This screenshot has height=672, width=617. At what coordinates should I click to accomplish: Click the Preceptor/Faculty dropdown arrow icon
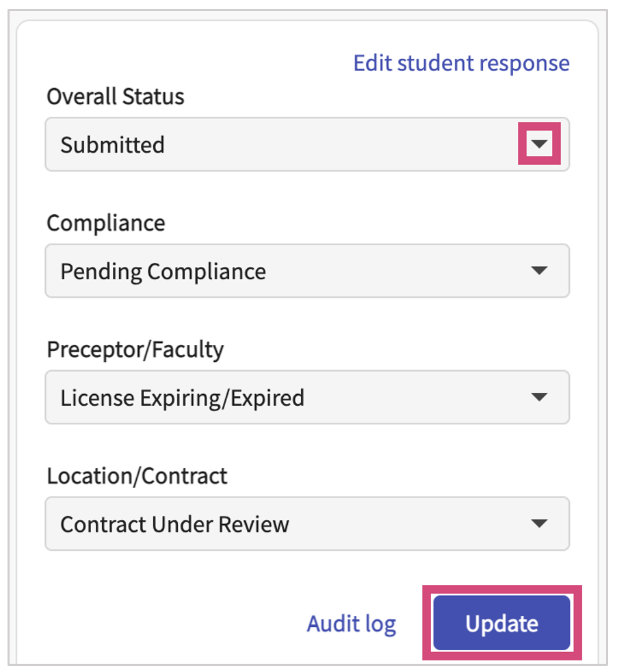[540, 398]
